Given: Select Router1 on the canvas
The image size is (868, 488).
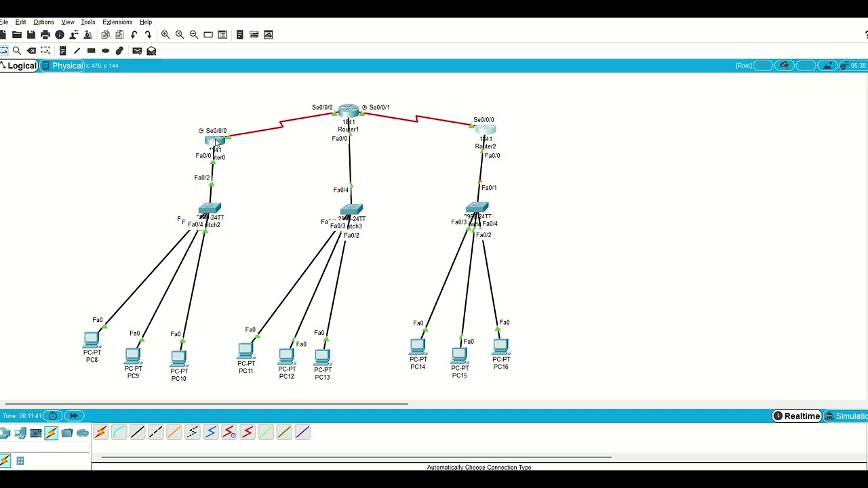Looking at the screenshot, I should point(349,110).
